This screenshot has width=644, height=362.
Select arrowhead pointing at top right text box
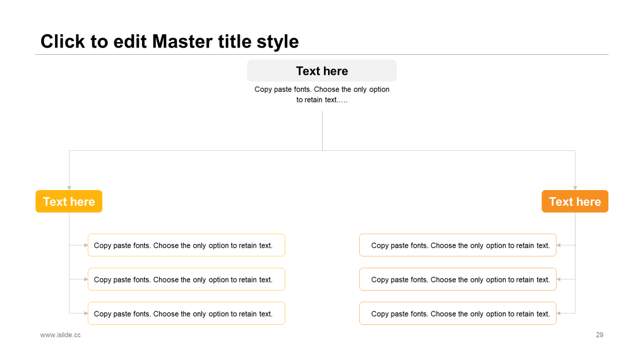(x=558, y=245)
